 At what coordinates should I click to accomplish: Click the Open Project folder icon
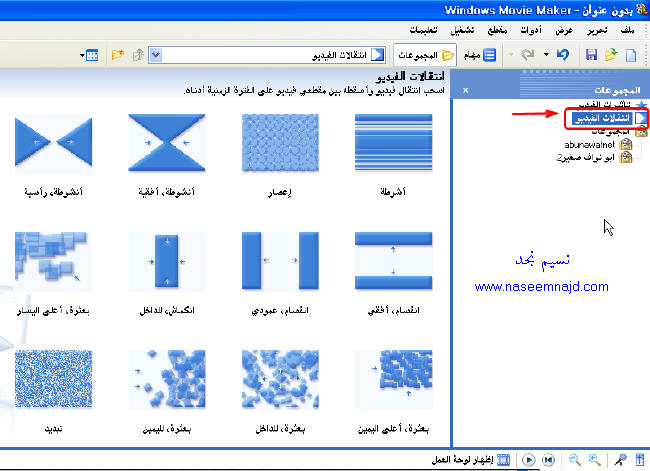611,53
